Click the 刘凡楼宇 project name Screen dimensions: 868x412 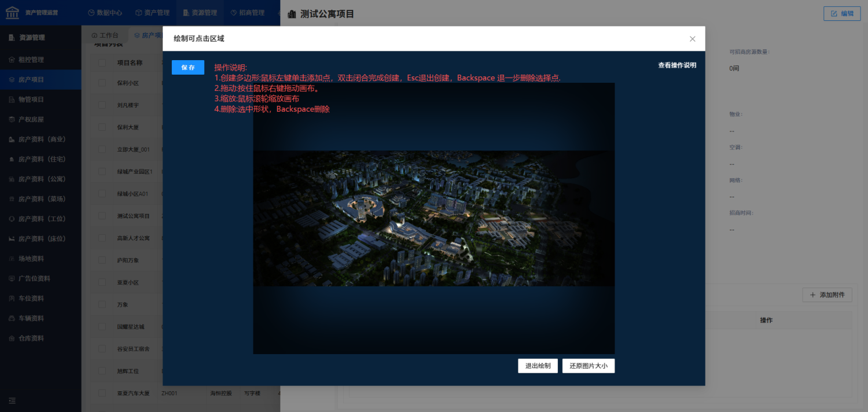[128, 105]
